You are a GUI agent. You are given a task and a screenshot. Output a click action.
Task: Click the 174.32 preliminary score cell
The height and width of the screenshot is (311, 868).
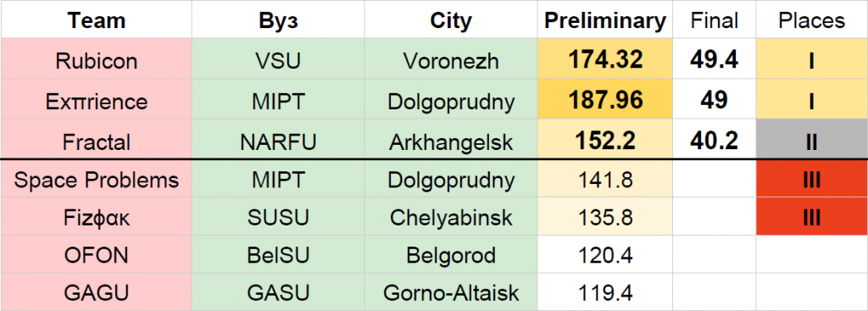pos(605,58)
